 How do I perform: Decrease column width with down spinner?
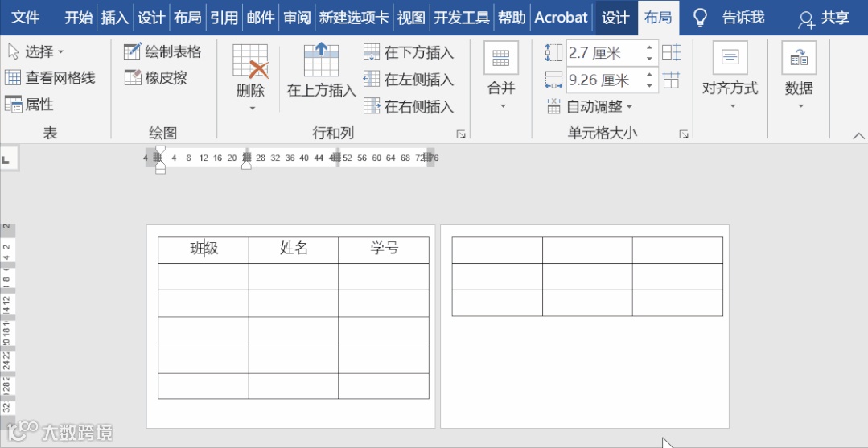650,86
